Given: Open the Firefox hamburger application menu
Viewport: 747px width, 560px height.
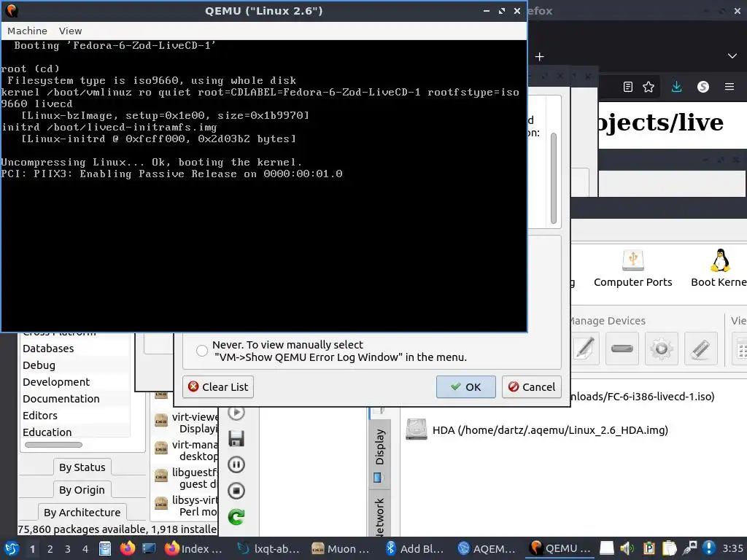Looking at the screenshot, I should point(729,87).
